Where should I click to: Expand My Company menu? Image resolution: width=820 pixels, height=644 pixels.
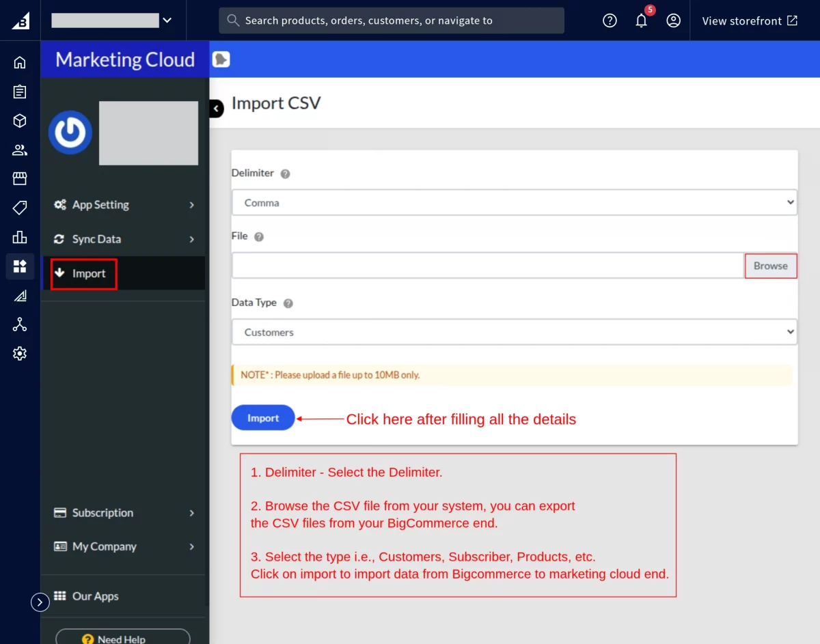(124, 546)
